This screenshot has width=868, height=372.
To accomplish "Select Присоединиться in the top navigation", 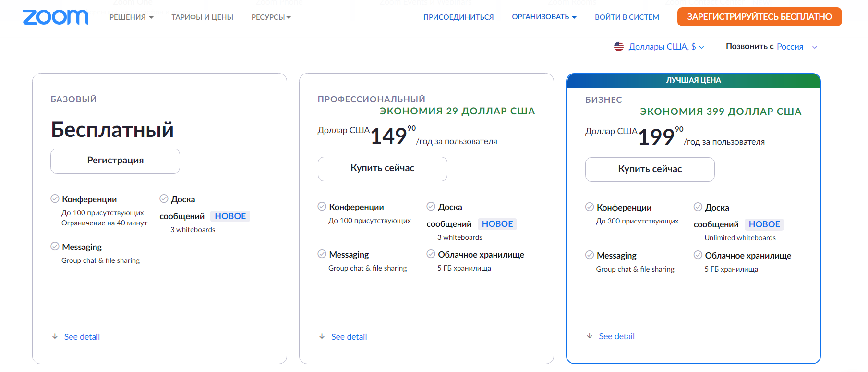I will [458, 17].
